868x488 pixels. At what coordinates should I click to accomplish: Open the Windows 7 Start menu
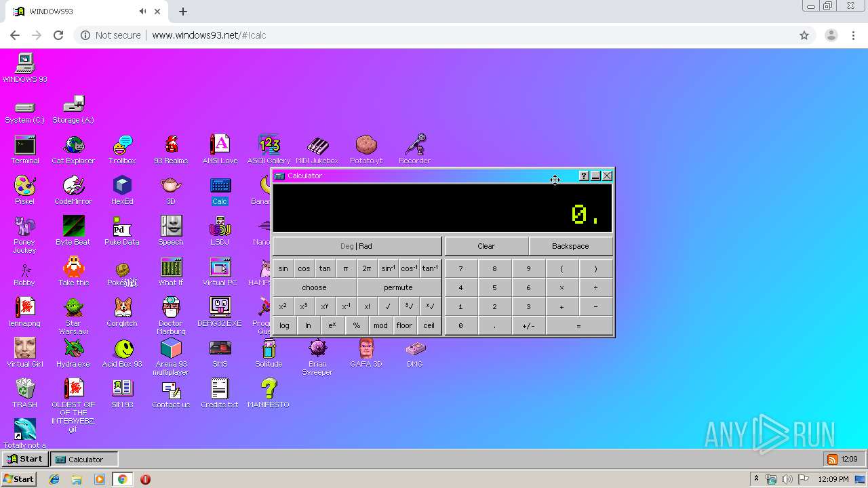coord(18,479)
